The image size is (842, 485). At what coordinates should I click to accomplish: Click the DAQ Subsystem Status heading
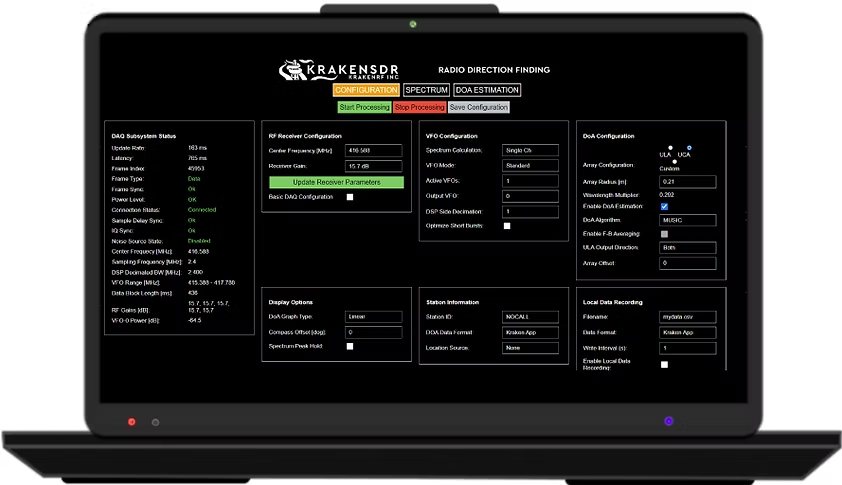pos(144,136)
